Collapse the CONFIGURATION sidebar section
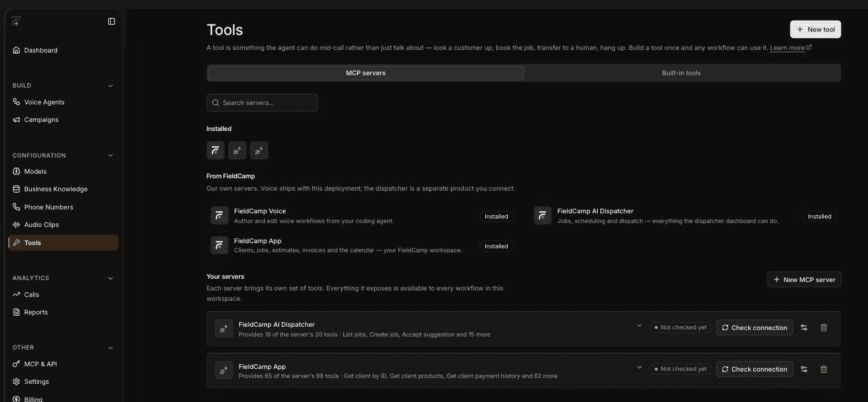 point(110,156)
